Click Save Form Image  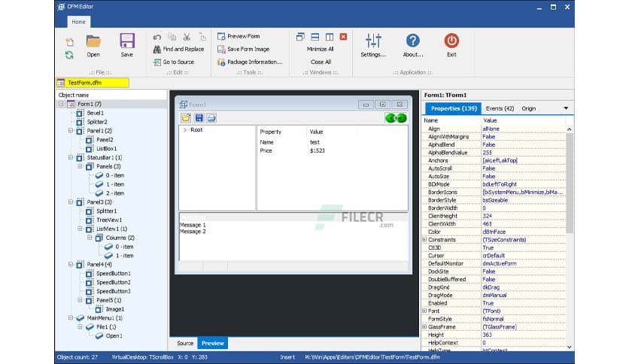(x=243, y=49)
